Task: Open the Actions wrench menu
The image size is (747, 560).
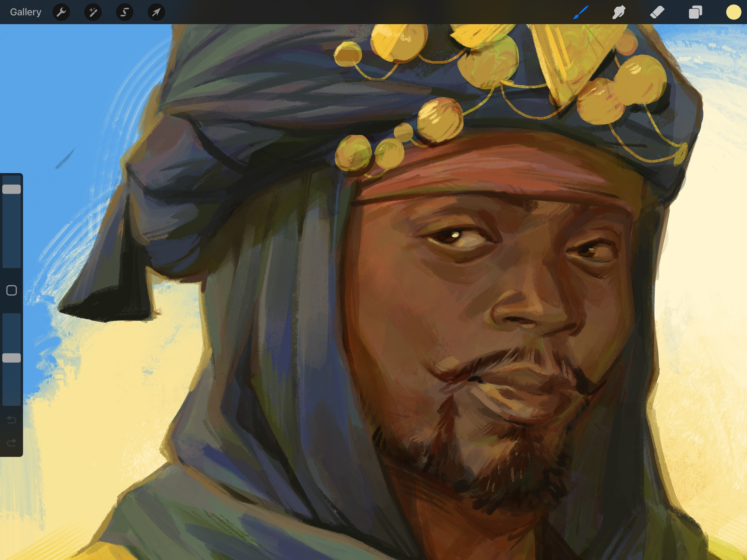Action: pos(61,12)
